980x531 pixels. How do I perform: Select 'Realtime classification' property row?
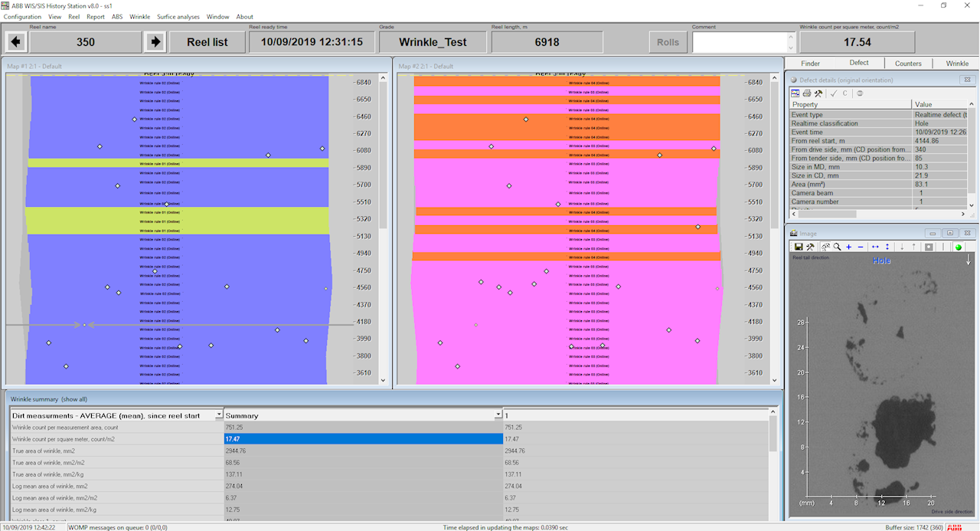878,123
